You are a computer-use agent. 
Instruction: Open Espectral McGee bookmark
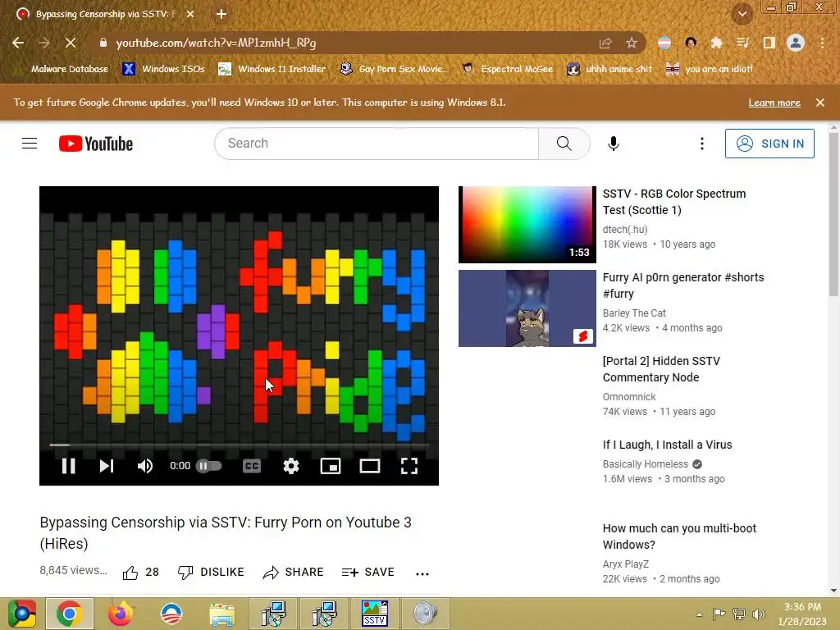pyautogui.click(x=507, y=69)
